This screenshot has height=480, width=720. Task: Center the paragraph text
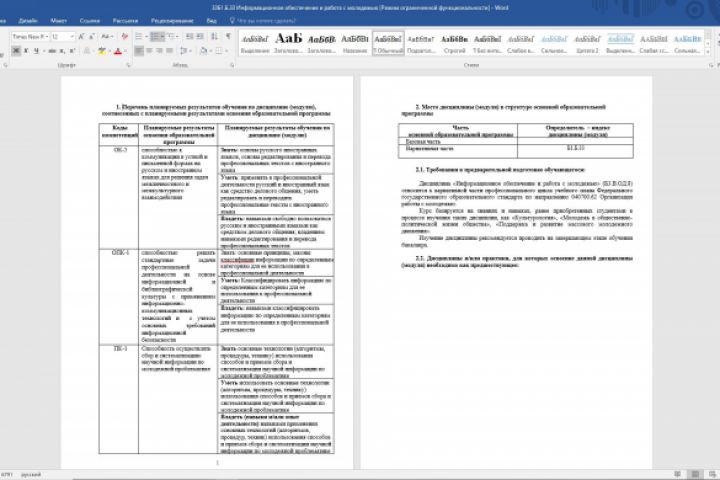coord(149,51)
